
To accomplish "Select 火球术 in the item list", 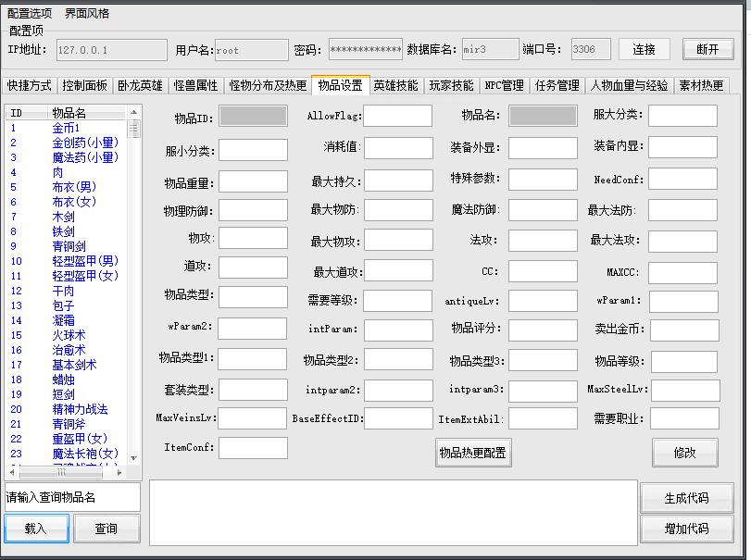I will click(69, 335).
